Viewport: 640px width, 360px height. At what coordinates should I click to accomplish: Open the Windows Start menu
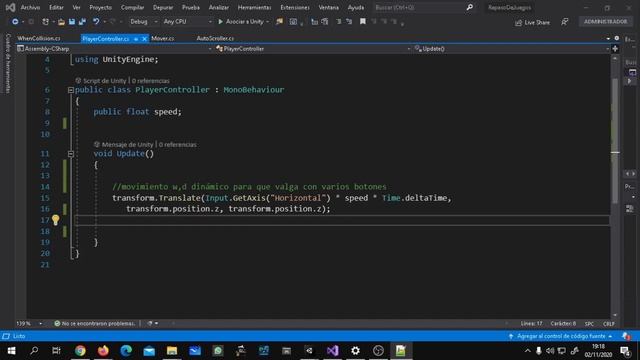11,351
